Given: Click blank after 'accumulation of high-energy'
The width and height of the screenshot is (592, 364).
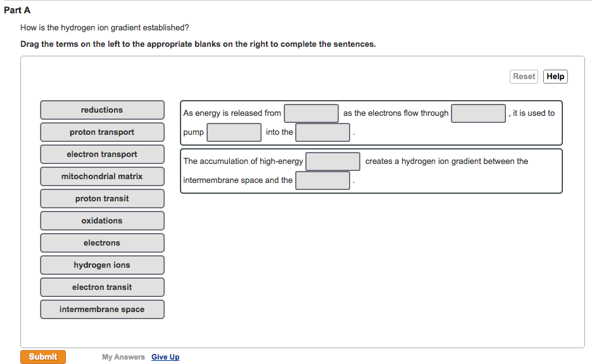Looking at the screenshot, I should pyautogui.click(x=333, y=161).
